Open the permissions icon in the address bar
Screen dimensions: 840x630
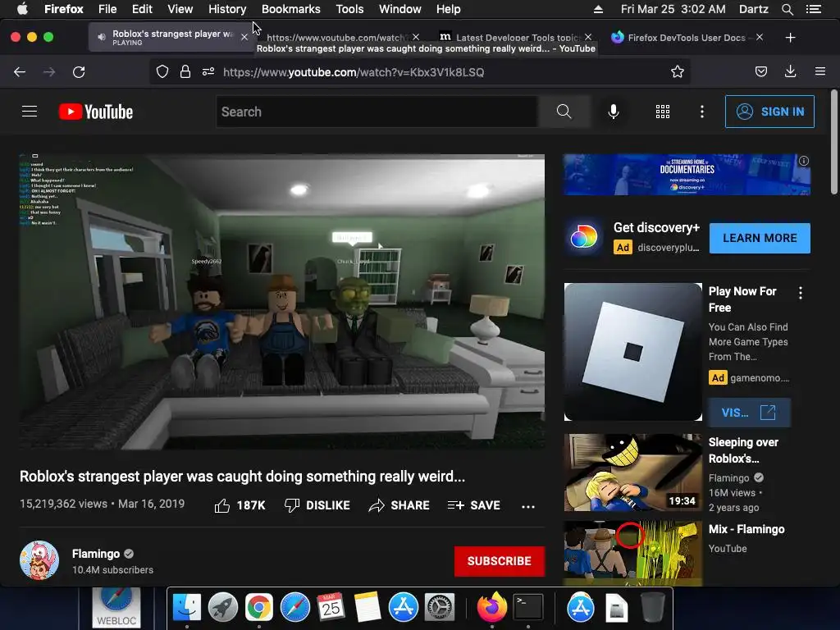tap(208, 72)
